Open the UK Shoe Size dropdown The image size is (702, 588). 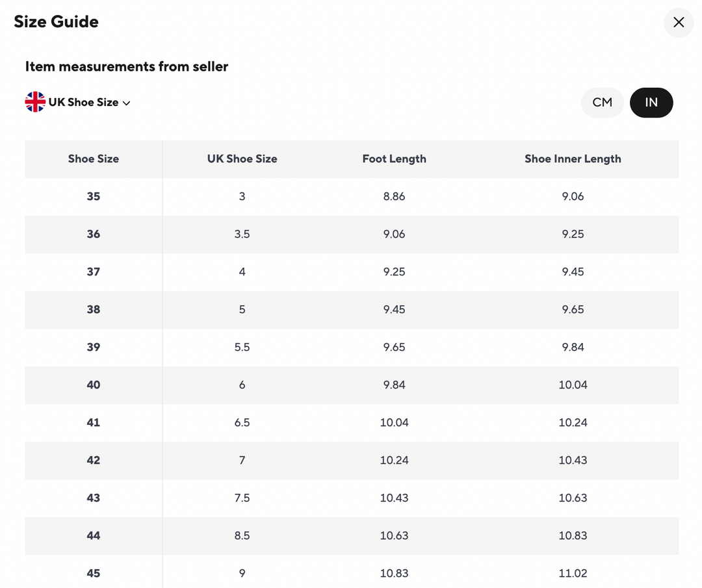(83, 103)
